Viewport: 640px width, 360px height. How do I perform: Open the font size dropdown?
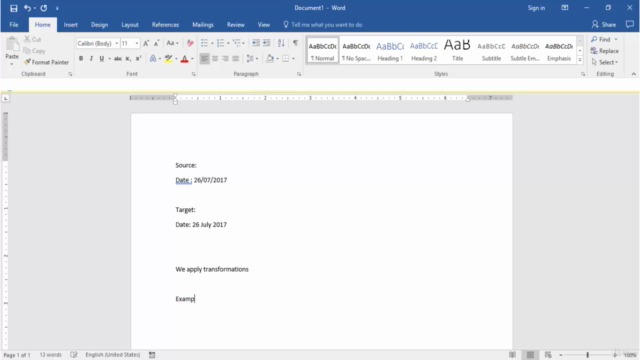point(137,43)
